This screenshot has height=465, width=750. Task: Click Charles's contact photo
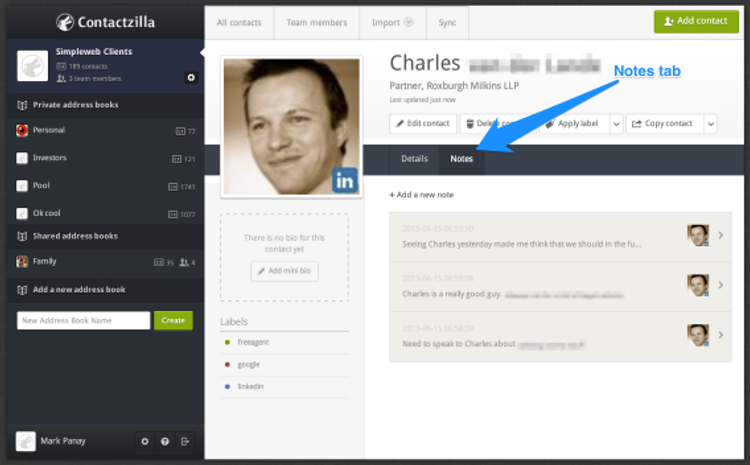click(291, 126)
